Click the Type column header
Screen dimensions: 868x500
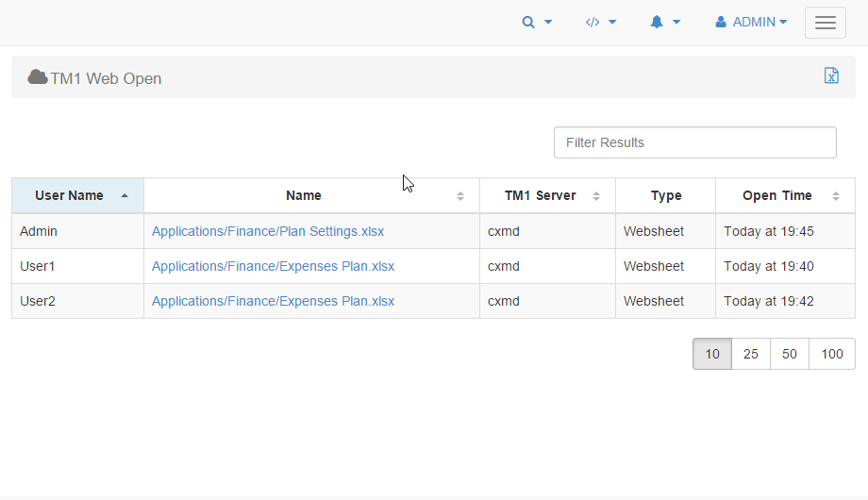click(x=665, y=195)
